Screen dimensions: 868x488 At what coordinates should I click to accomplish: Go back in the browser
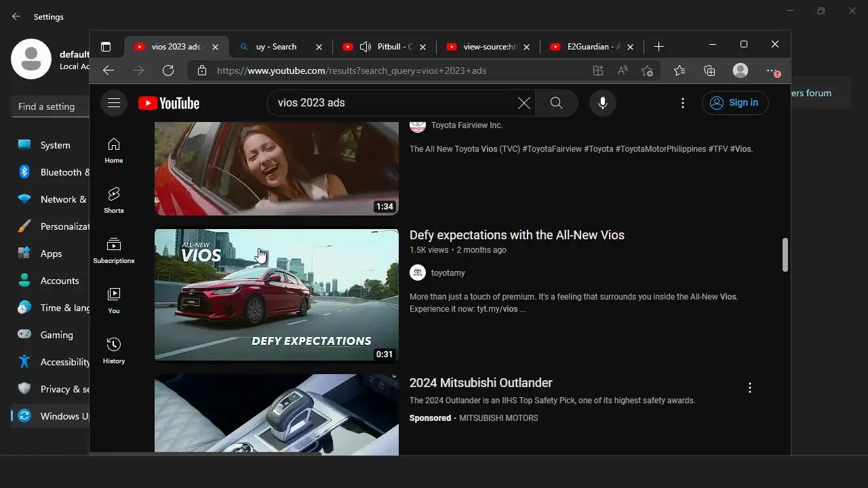tap(108, 70)
